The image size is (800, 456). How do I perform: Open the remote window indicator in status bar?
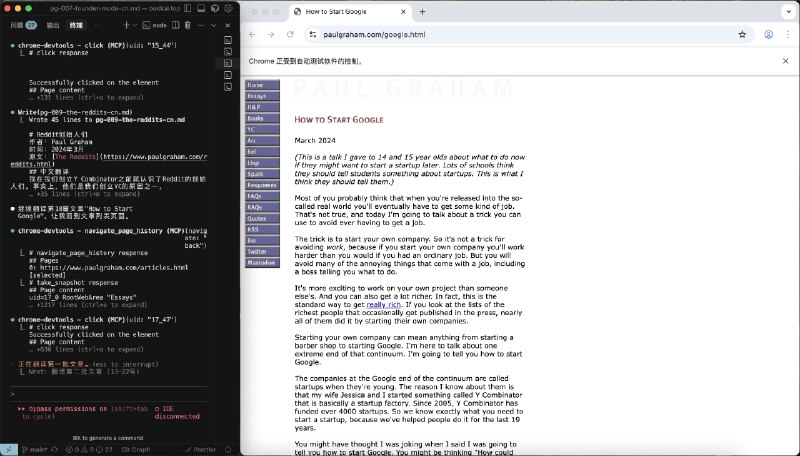pos(8,449)
